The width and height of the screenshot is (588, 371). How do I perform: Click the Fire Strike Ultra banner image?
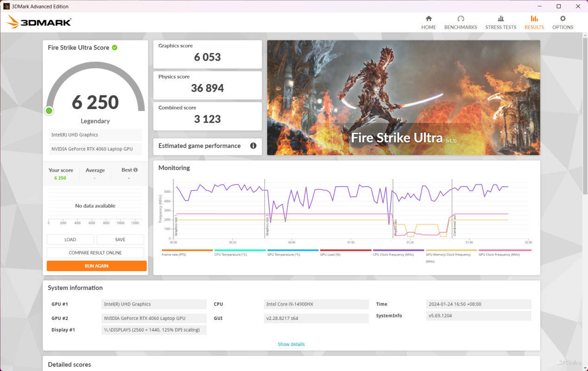403,98
